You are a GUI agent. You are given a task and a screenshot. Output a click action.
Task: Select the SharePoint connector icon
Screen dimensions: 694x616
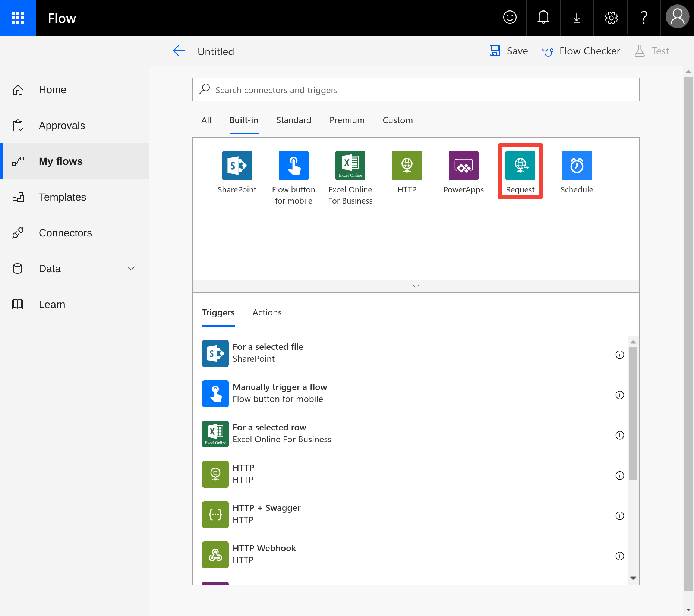pos(237,166)
